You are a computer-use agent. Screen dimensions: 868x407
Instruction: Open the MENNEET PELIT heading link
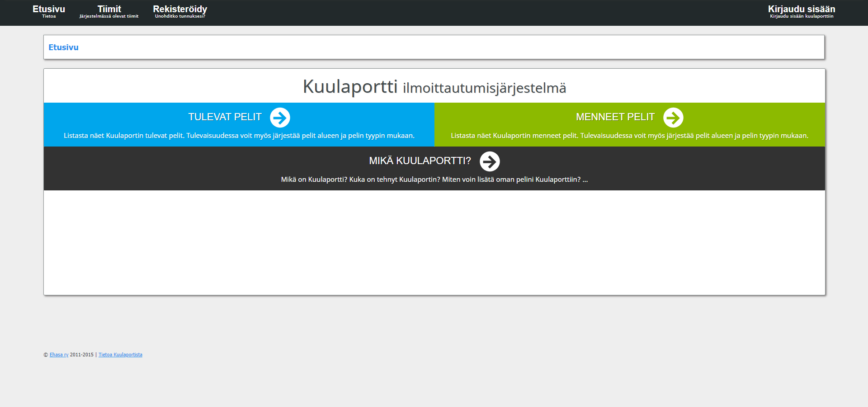[x=615, y=117]
